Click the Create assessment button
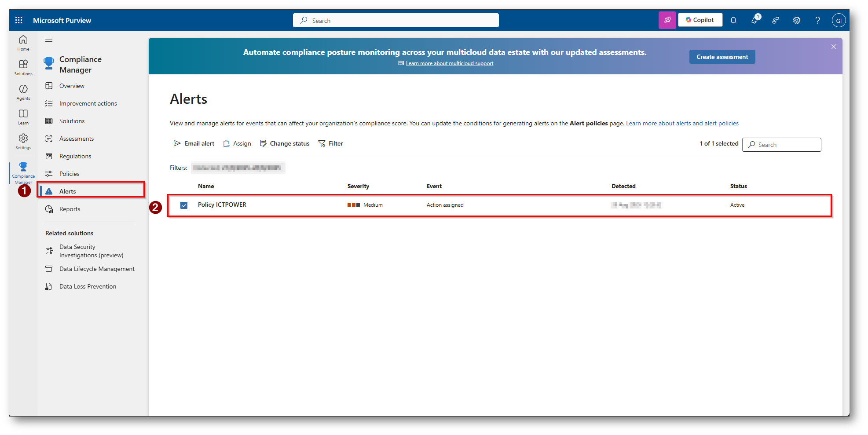This screenshot has height=435, width=868. [722, 57]
